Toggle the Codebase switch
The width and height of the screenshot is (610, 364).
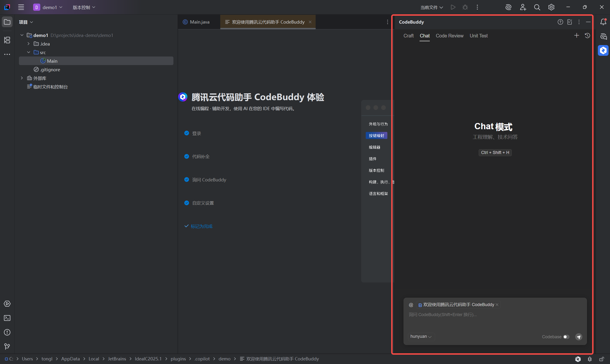click(x=566, y=337)
